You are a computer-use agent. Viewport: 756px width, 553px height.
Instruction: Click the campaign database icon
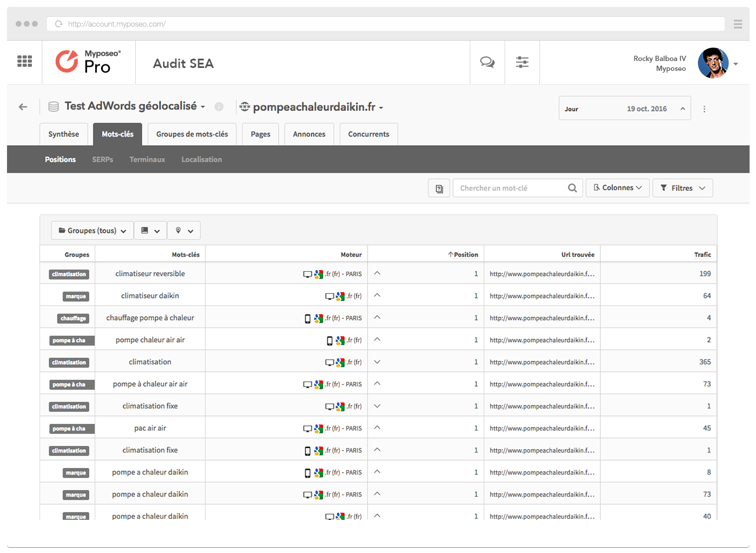pyautogui.click(x=53, y=107)
